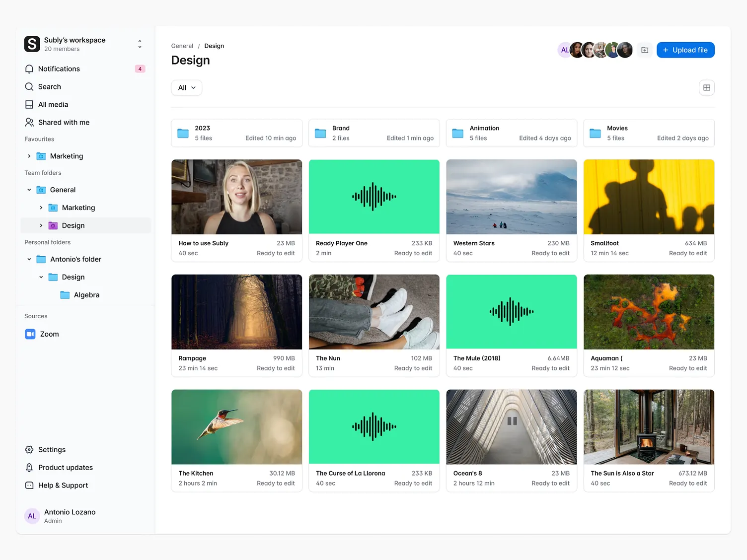The width and height of the screenshot is (747, 560).
Task: Toggle the Marketing favourite folder
Action: click(x=29, y=156)
